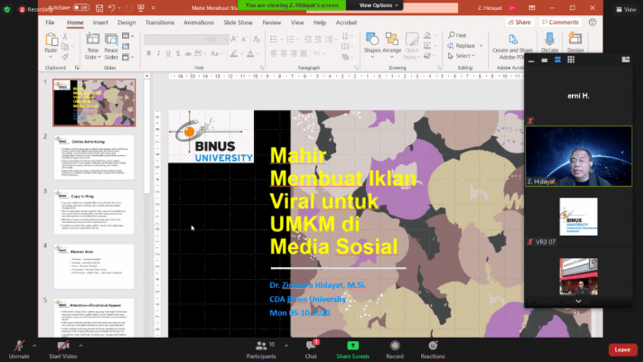Click the Find icon in Editing
The width and height of the screenshot is (644, 362).
pos(452,35)
